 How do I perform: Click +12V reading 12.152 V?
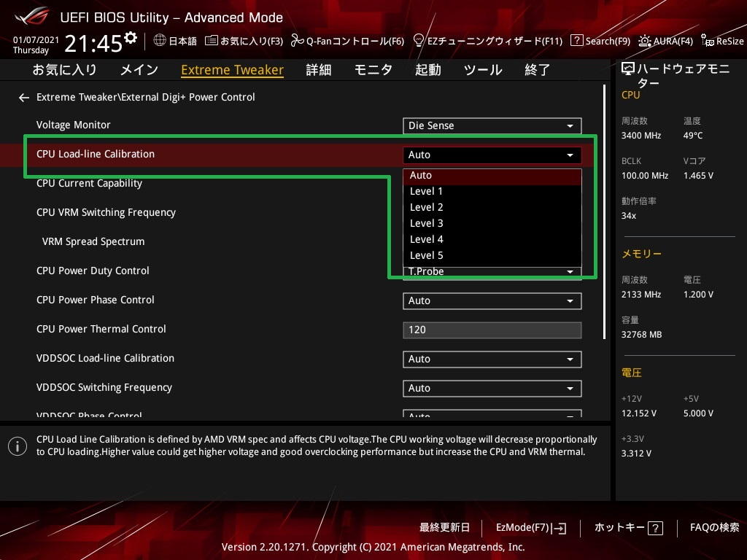(638, 413)
